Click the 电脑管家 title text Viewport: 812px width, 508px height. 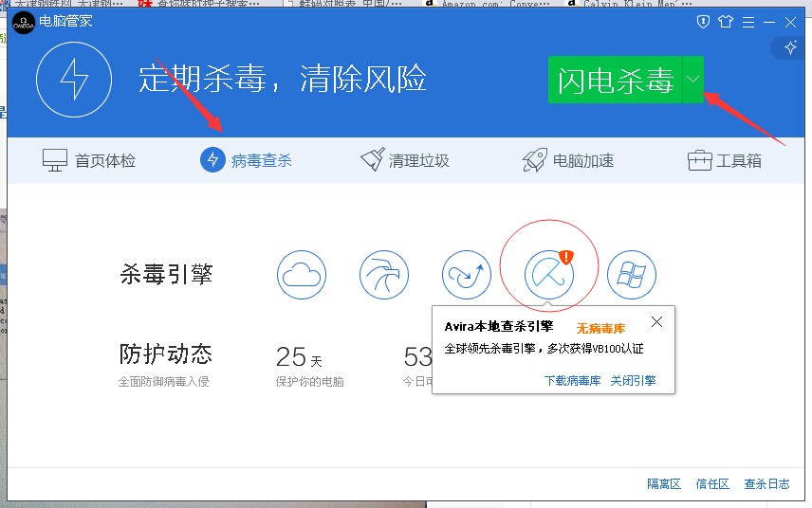point(65,21)
